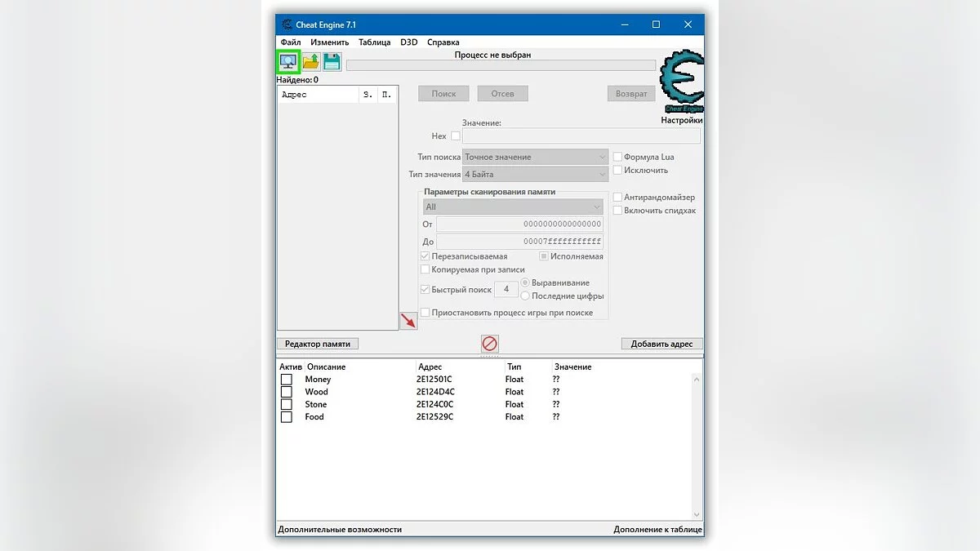This screenshot has width=980, height=551.
Task: Enable Копируемая при записи checkbox
Action: pos(425,269)
